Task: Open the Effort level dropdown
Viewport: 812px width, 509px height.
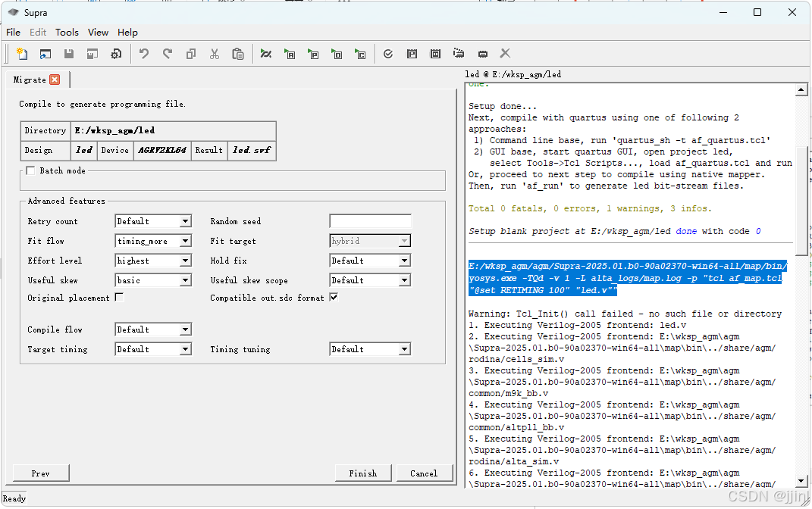Action: (x=153, y=261)
